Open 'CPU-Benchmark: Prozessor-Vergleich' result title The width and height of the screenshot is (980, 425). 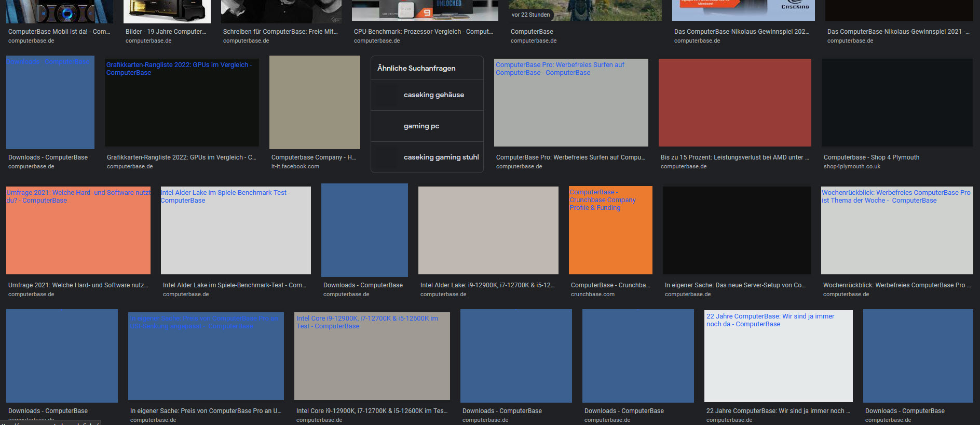tap(423, 32)
